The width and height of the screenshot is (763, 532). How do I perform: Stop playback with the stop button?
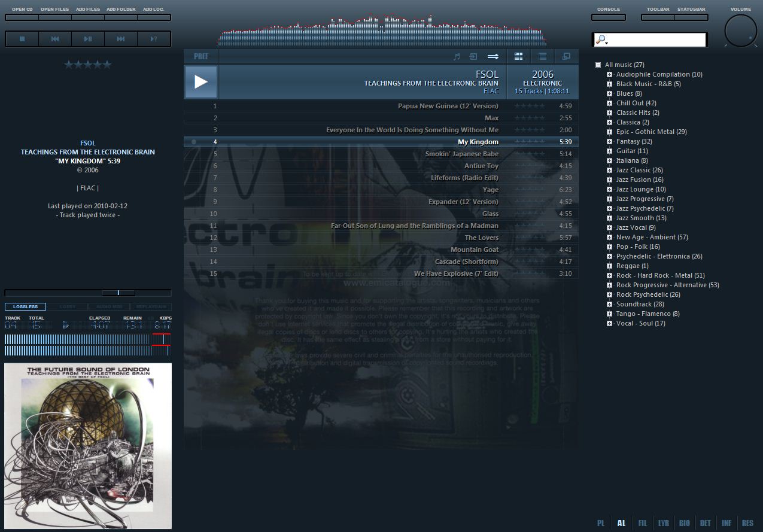(x=22, y=39)
